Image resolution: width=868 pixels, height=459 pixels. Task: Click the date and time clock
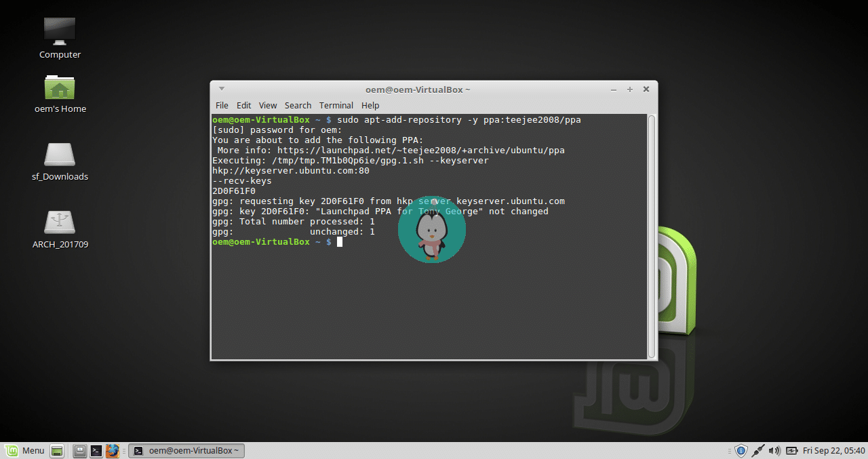833,451
